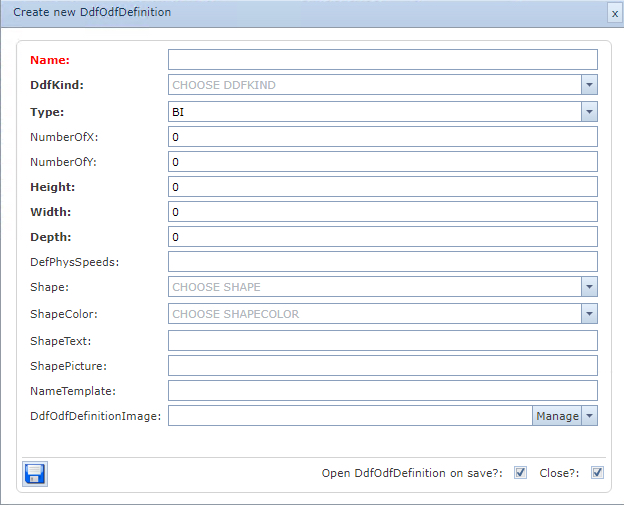Select the NumberOfX input field

pyautogui.click(x=382, y=136)
